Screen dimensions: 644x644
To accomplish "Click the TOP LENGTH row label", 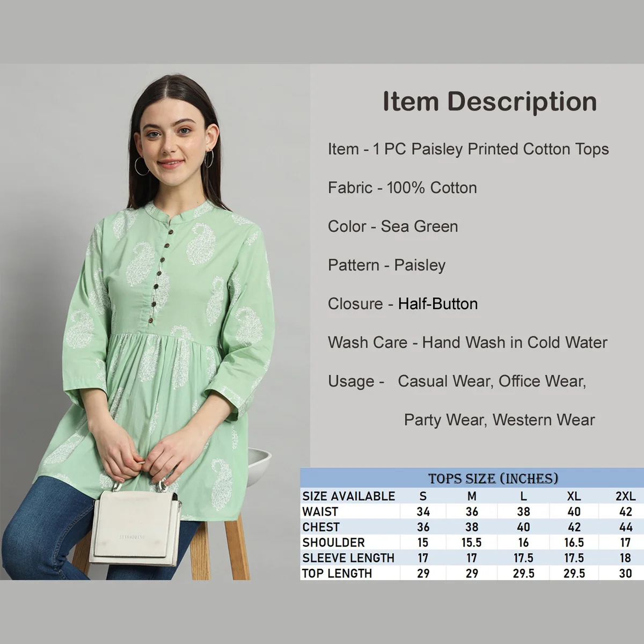I will (337, 573).
